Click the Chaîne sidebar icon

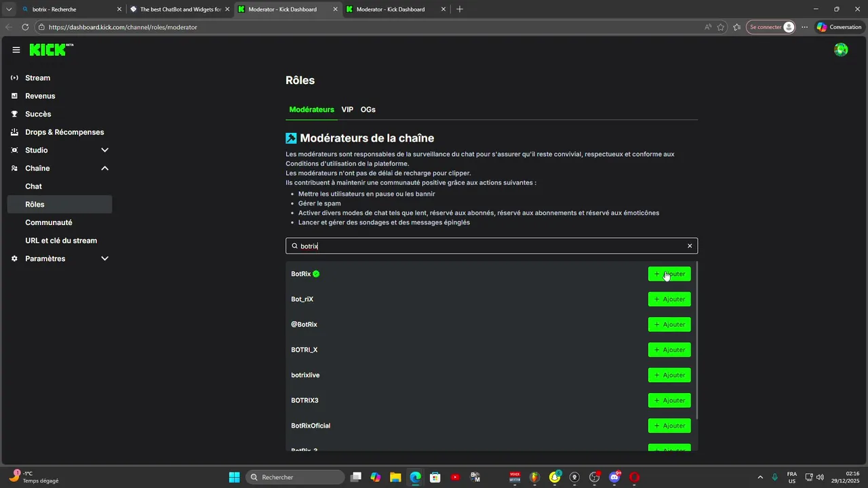coord(14,168)
